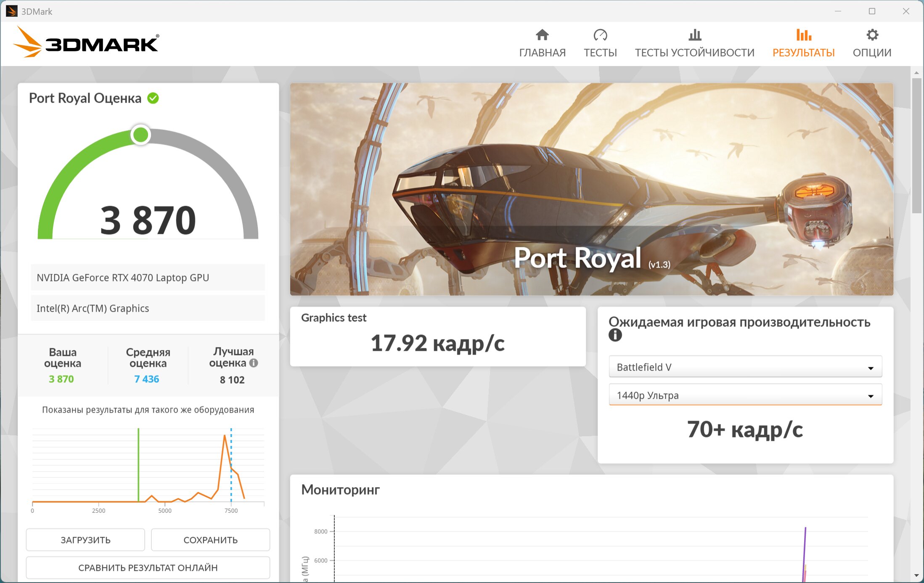Image resolution: width=924 pixels, height=583 pixels.
Task: Click info icon next to Лучшая оценка
Action: [x=254, y=363]
